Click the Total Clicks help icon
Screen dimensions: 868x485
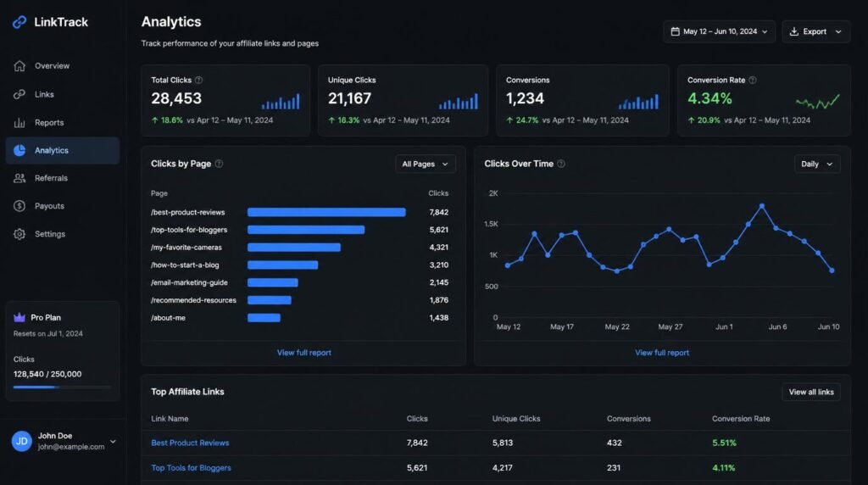click(198, 81)
